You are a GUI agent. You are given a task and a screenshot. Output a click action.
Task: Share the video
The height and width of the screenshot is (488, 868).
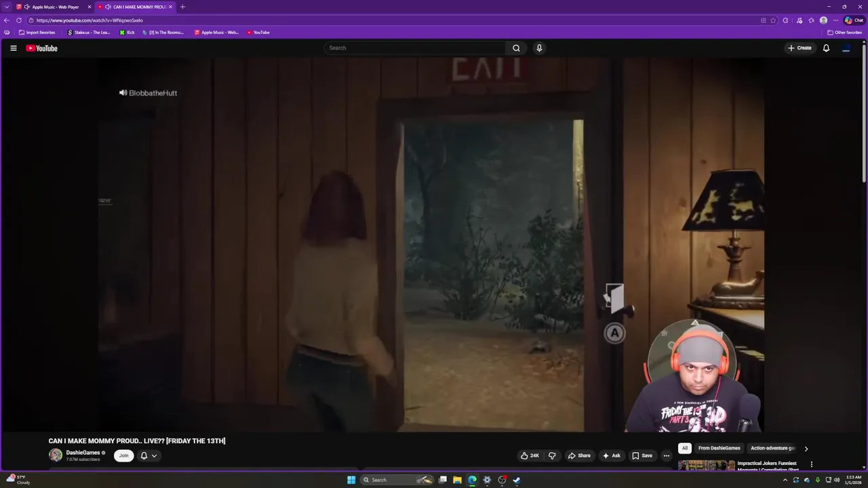pos(579,455)
